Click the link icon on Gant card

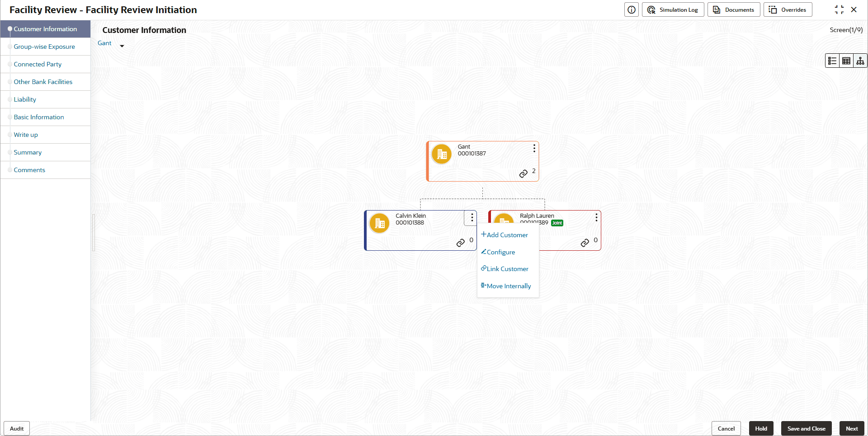click(x=524, y=174)
